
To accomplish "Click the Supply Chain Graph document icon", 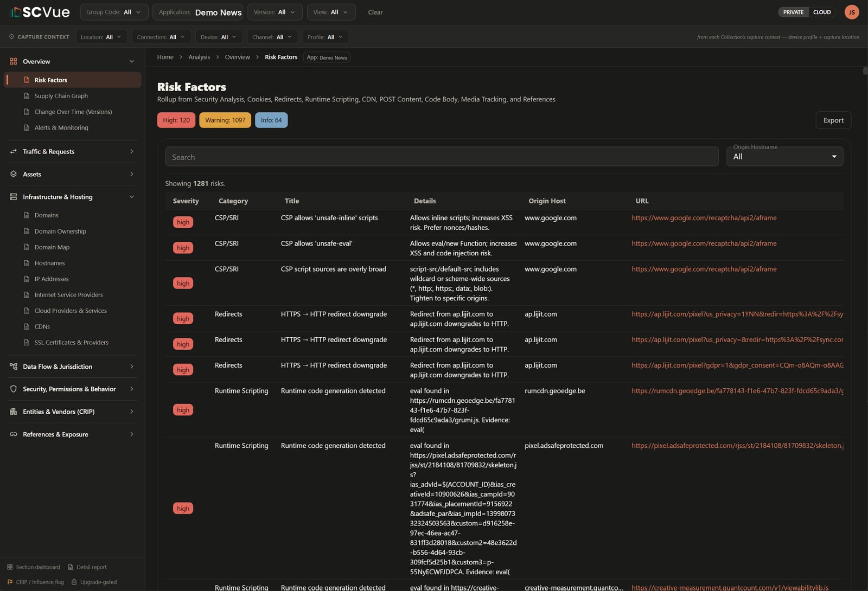I will click(x=27, y=96).
